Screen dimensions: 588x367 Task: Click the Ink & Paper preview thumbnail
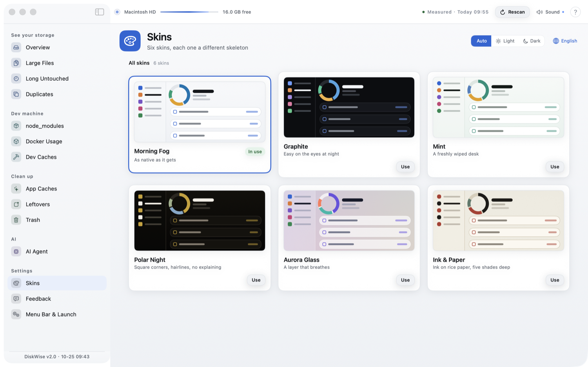coord(498,221)
